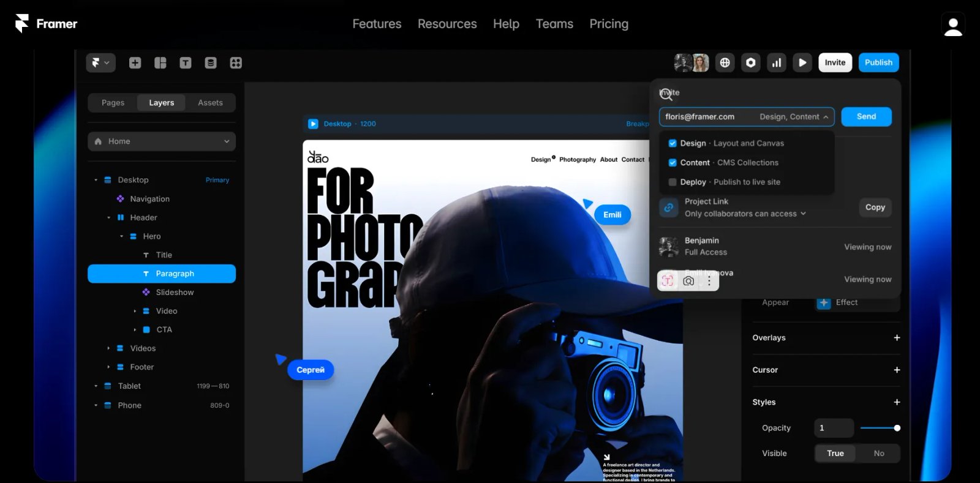Expand the Videos layer group
The width and height of the screenshot is (980, 483).
[x=108, y=348]
